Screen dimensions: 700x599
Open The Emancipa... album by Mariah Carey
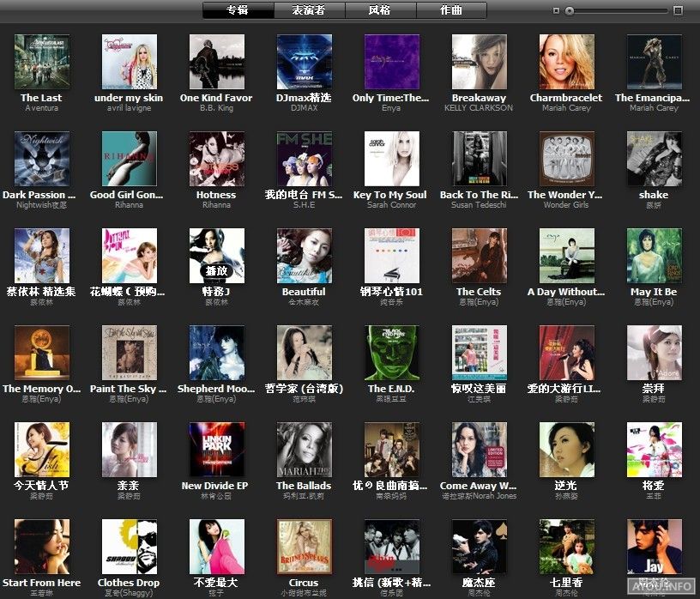click(655, 62)
